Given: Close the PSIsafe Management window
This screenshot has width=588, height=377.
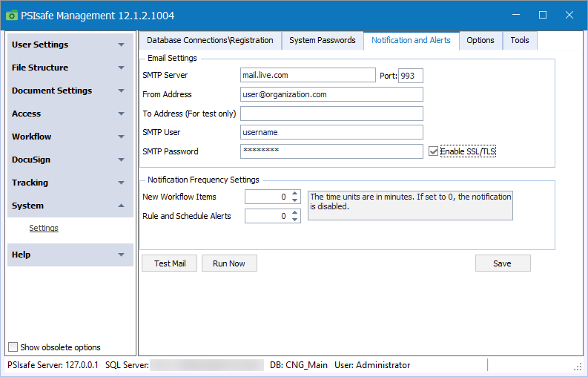Looking at the screenshot, I should 569,15.
